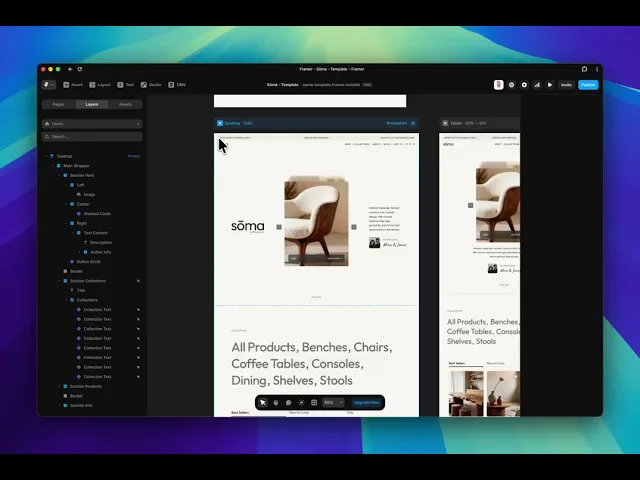The height and width of the screenshot is (480, 640).
Task: Select the Section Info layer
Action: pyautogui.click(x=81, y=406)
